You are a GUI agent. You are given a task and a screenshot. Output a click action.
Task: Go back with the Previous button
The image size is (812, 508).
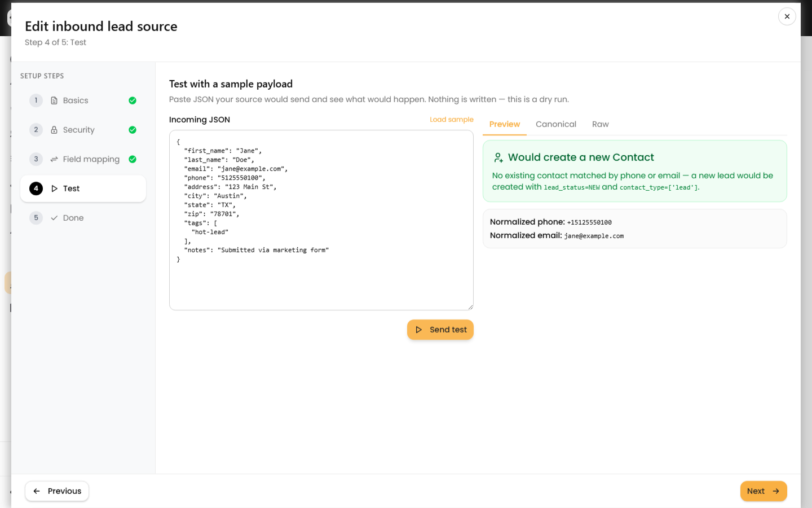pyautogui.click(x=57, y=491)
